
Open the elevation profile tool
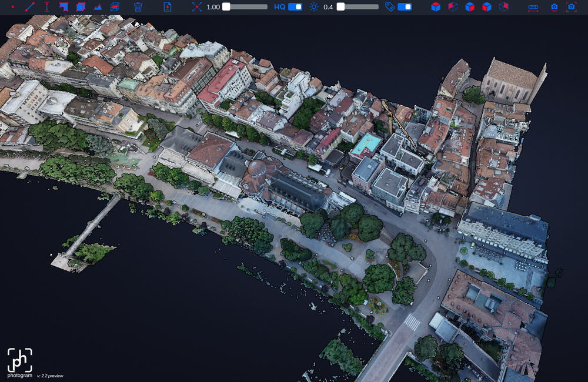[98, 6]
